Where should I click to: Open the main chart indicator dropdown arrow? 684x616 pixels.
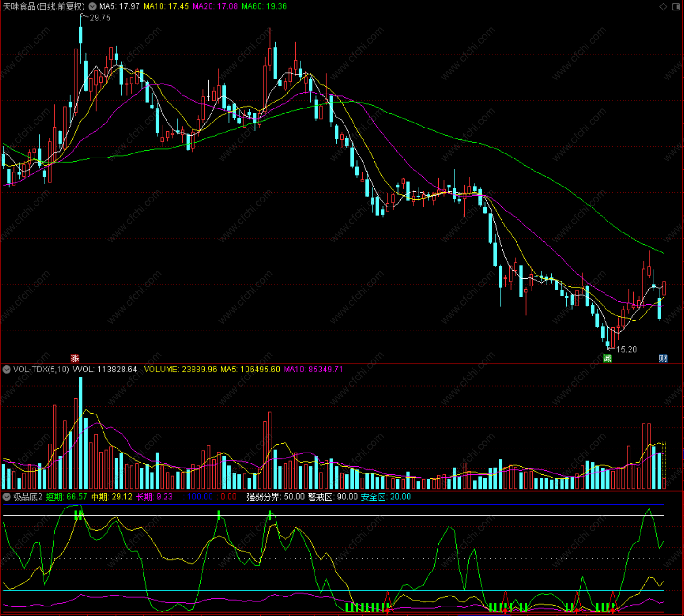click(92, 6)
